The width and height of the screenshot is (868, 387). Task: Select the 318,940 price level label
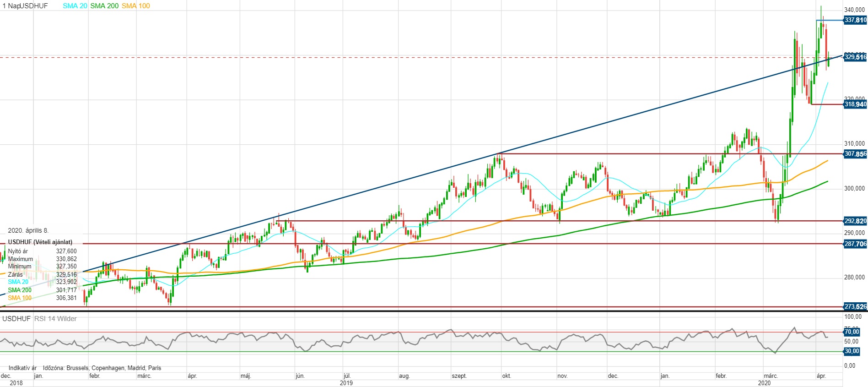coord(855,104)
